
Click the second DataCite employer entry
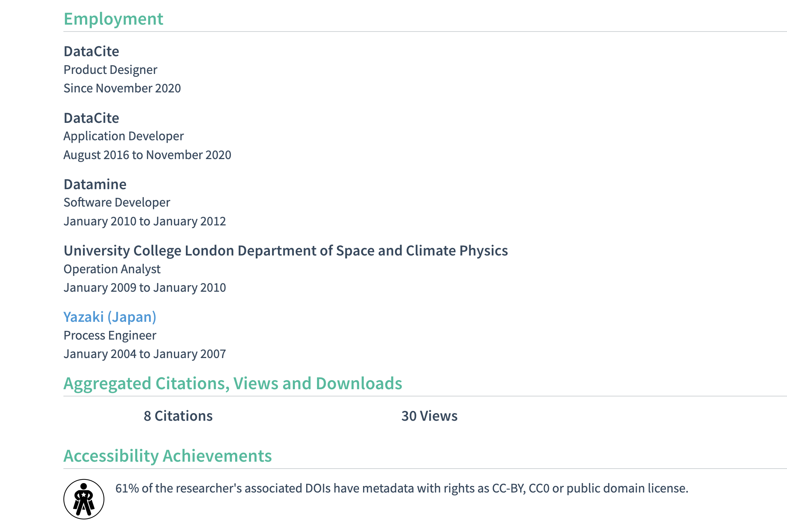pos(91,118)
